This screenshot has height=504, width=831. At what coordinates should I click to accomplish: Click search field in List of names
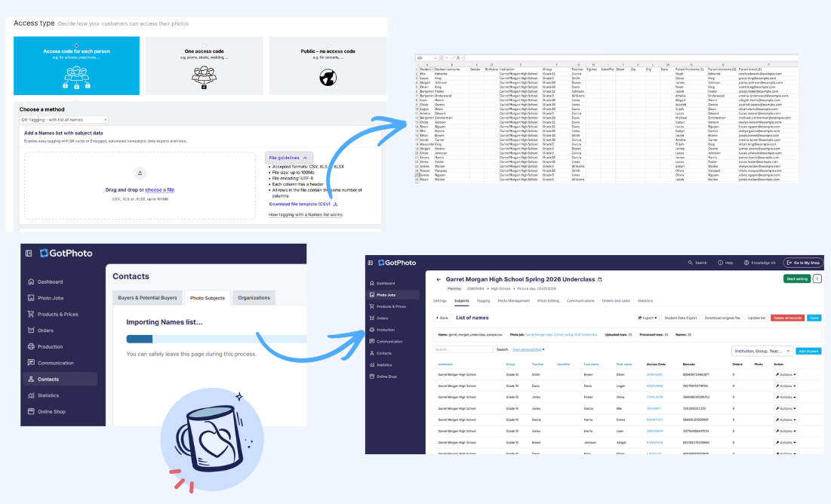point(463,350)
